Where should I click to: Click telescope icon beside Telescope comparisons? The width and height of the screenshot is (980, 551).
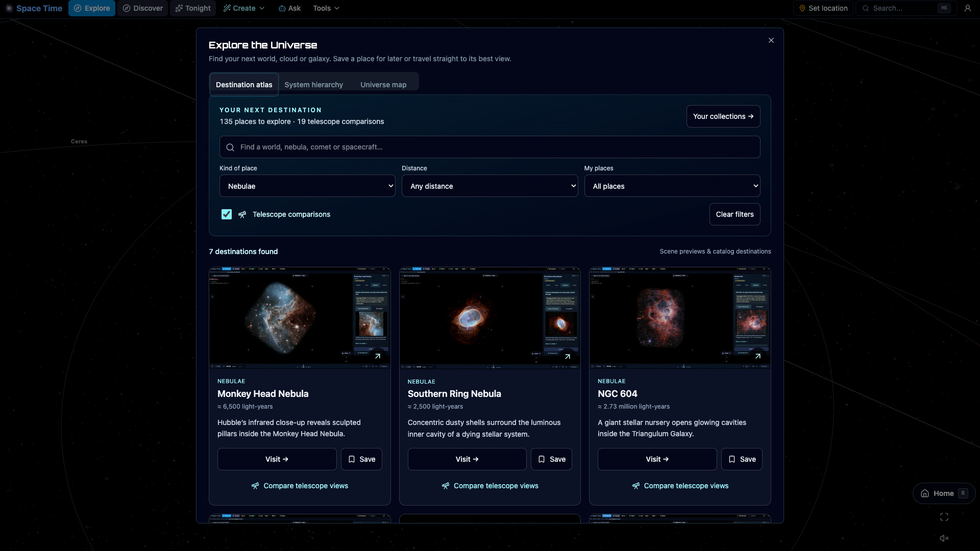[242, 215]
